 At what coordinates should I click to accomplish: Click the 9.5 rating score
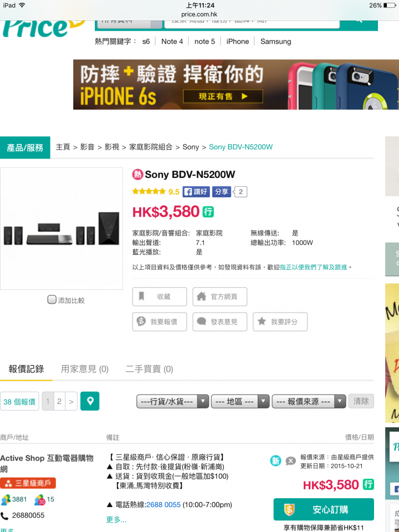[x=173, y=192]
